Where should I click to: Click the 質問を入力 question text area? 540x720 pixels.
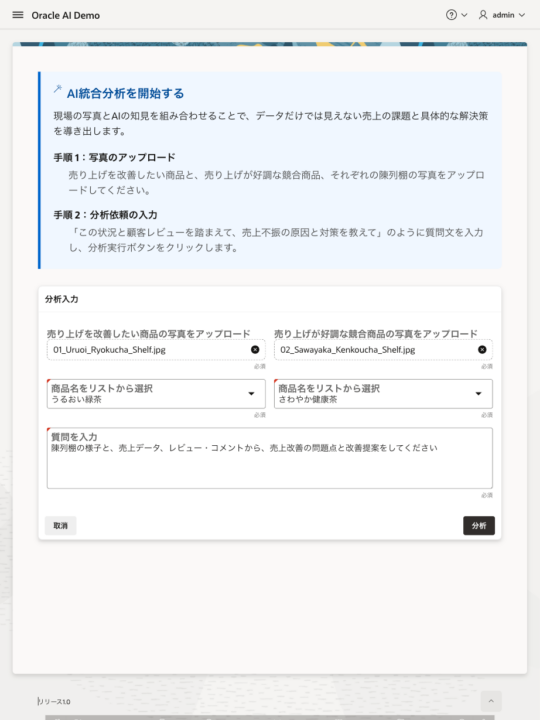(x=270, y=458)
